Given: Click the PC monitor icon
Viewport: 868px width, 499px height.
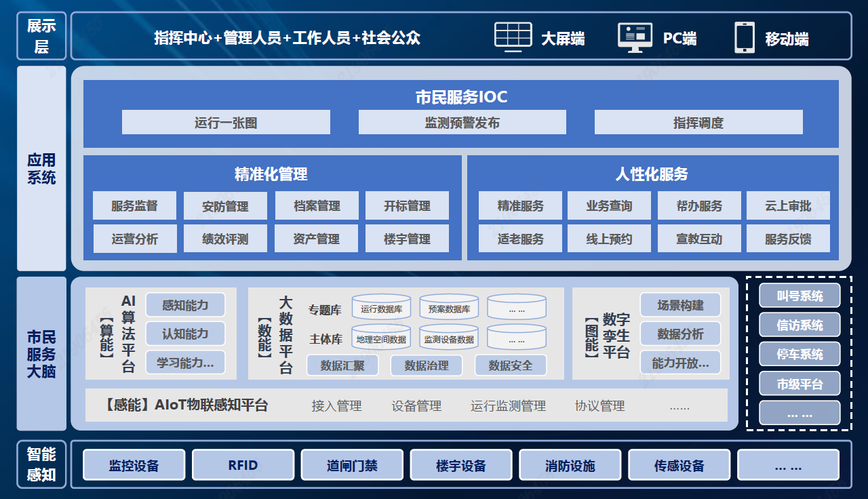Looking at the screenshot, I should click(x=635, y=37).
